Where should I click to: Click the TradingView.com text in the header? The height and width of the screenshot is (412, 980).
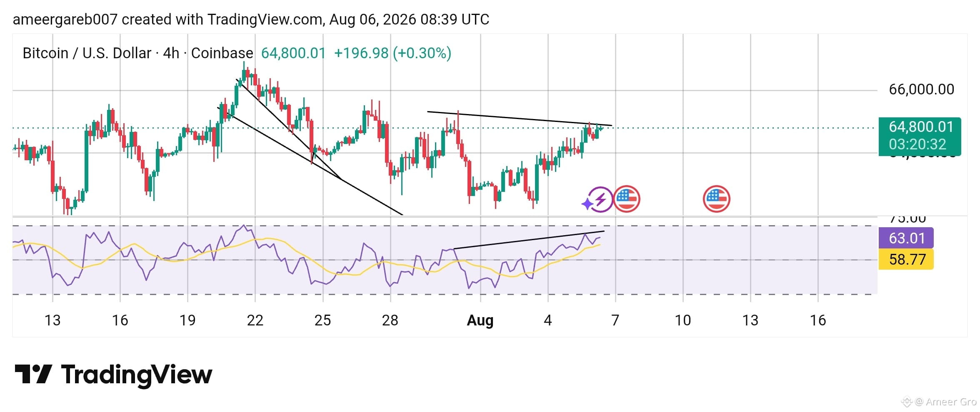pos(265,20)
